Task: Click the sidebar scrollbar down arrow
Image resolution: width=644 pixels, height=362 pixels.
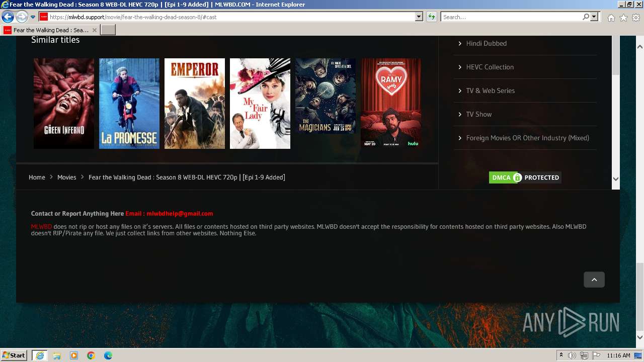Action: click(616, 178)
